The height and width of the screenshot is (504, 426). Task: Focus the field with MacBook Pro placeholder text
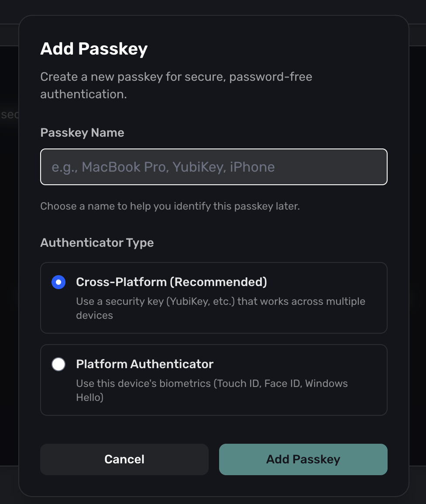point(214,167)
